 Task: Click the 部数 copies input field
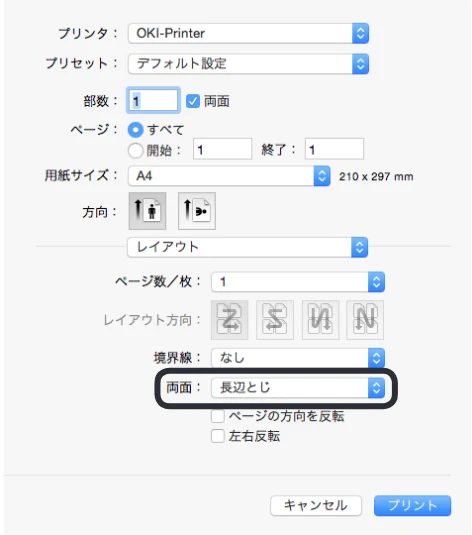coord(153,100)
